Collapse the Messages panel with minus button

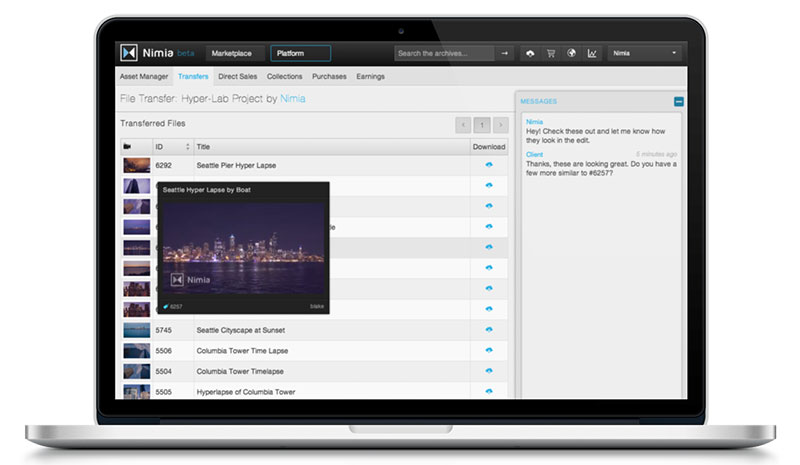(x=679, y=102)
